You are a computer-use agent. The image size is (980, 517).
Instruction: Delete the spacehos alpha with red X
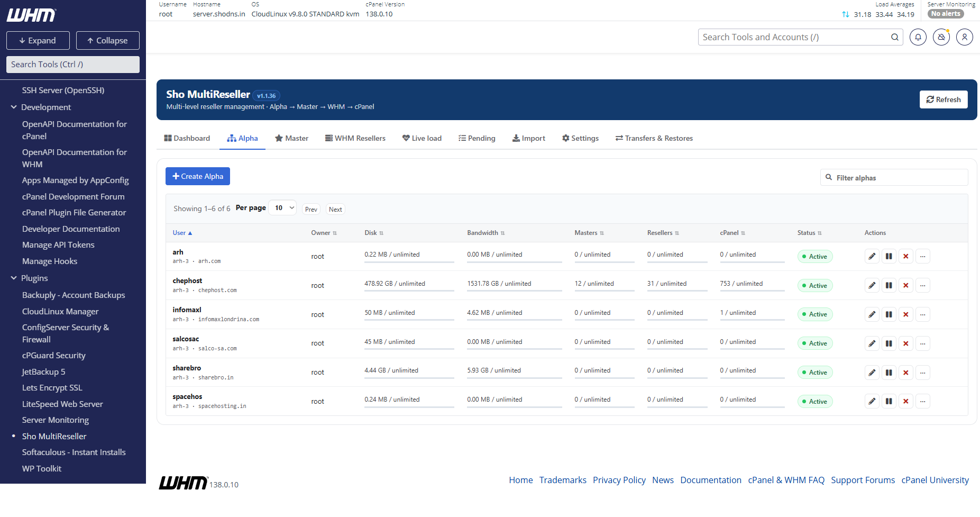[x=906, y=401]
